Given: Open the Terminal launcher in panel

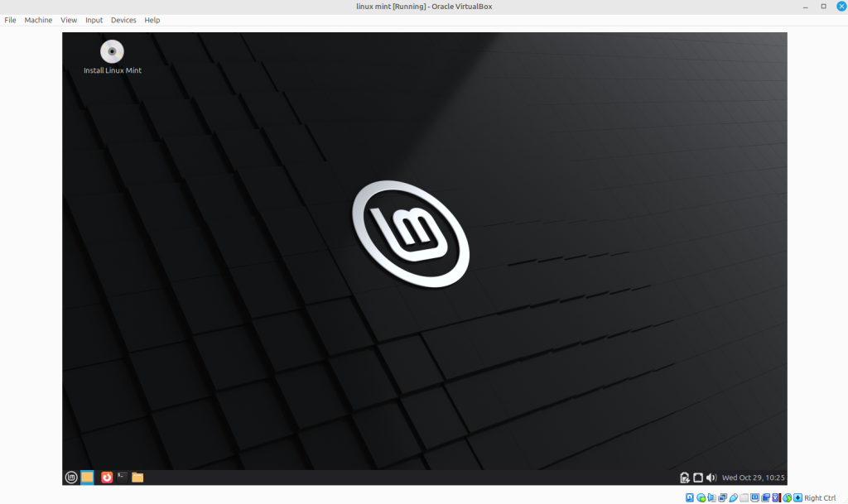Looking at the screenshot, I should pyautogui.click(x=122, y=478).
